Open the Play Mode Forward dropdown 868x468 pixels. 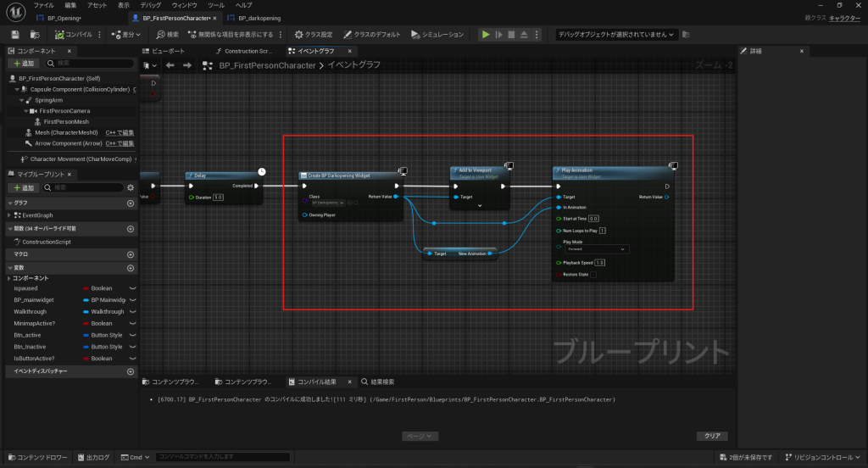pyautogui.click(x=596, y=249)
